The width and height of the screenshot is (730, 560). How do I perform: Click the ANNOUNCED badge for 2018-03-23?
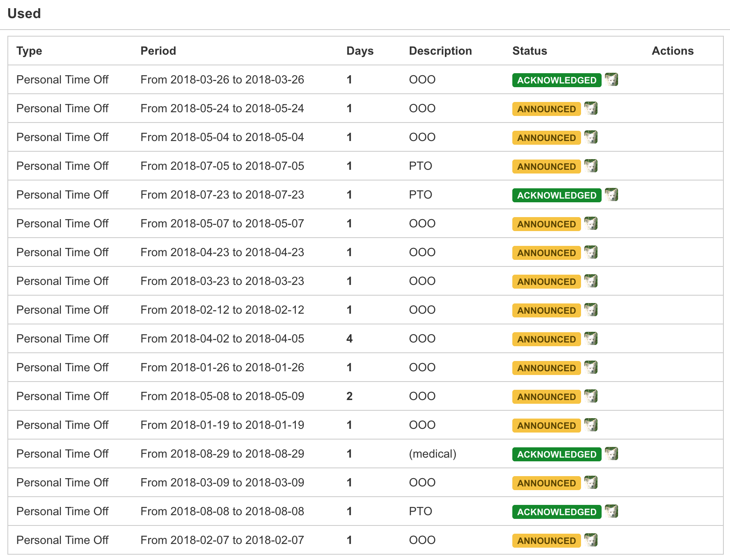pyautogui.click(x=546, y=282)
